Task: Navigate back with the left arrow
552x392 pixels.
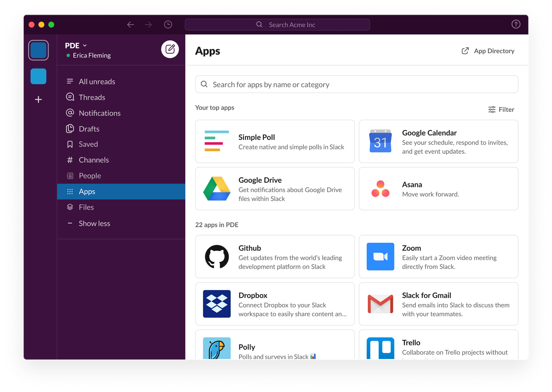Action: tap(130, 24)
